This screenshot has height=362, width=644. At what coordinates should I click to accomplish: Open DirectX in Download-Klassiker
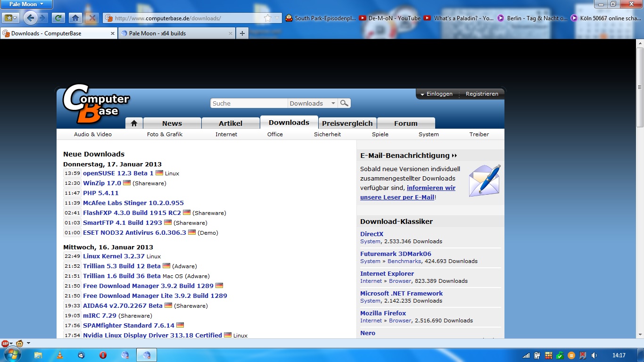[372, 234]
